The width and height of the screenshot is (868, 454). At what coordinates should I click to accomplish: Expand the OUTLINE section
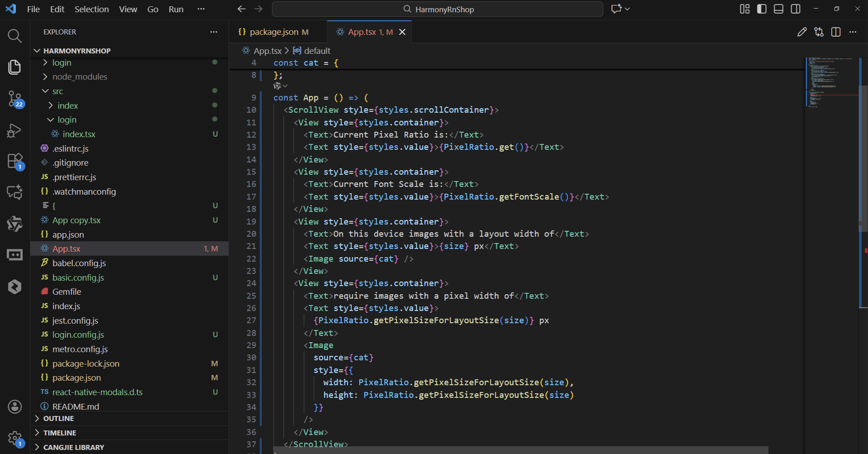point(58,418)
